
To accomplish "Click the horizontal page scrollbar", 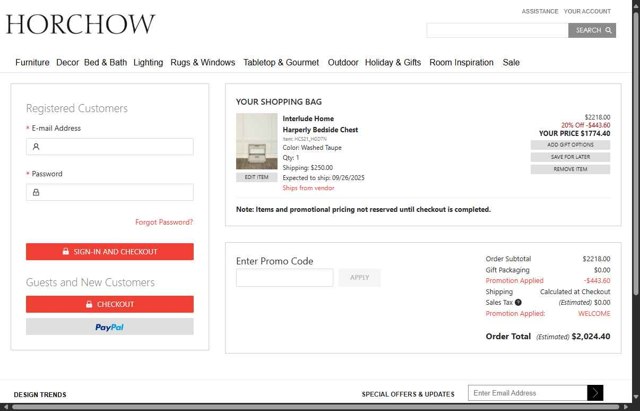I will 314,407.
